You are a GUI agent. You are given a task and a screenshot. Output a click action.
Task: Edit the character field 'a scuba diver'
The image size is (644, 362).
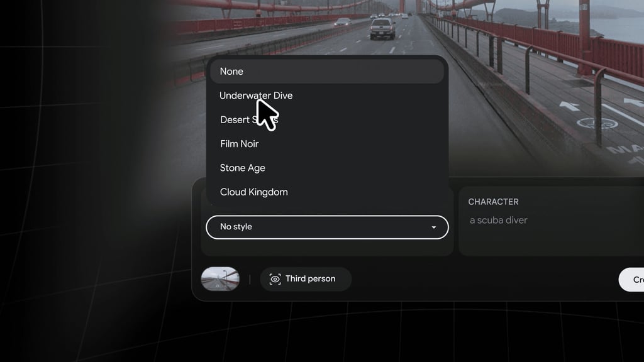pos(498,221)
